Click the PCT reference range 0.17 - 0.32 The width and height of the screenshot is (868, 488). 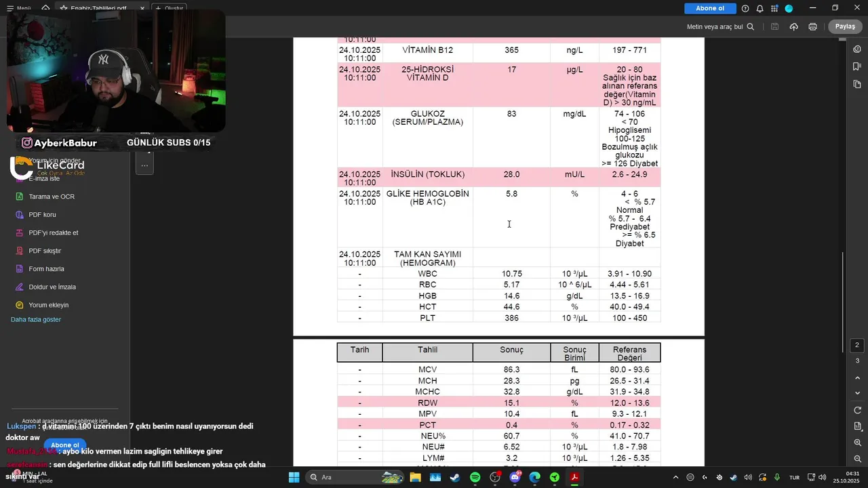(629, 425)
